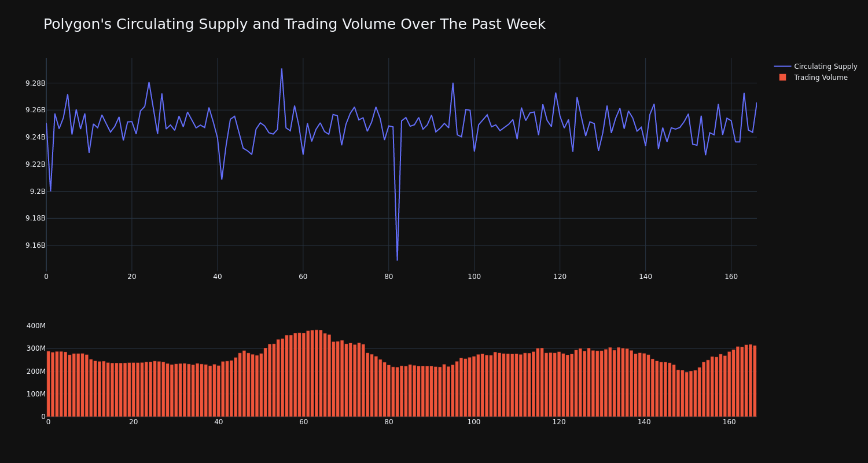
Task: Click the 100M volume axis label
Action: coord(36,394)
